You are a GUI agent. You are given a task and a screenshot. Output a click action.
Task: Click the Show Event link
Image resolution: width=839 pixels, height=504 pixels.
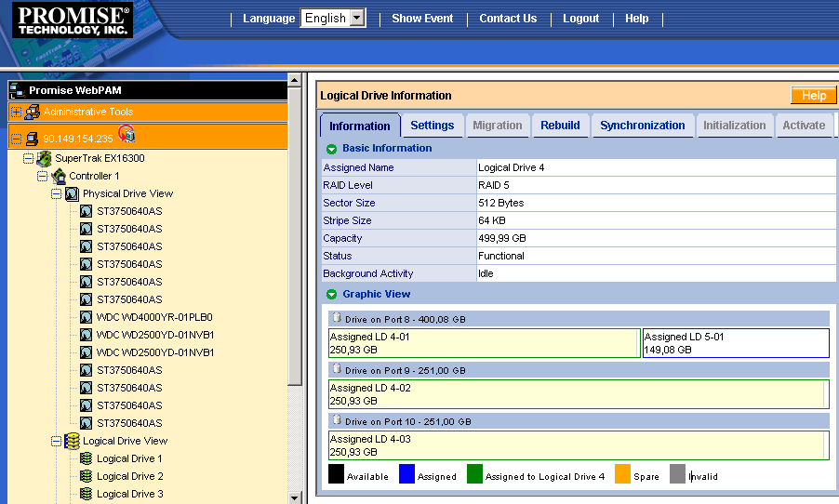point(422,19)
